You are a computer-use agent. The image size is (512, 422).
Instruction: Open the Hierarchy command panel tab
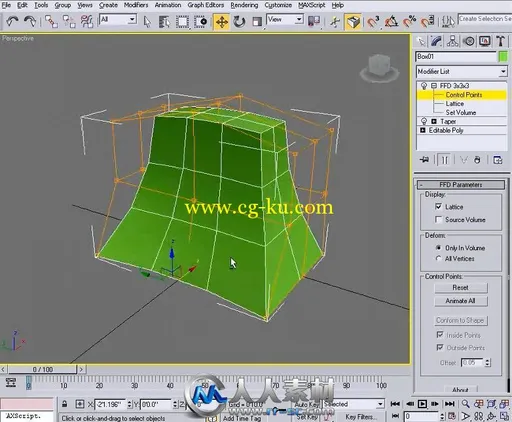[453, 41]
